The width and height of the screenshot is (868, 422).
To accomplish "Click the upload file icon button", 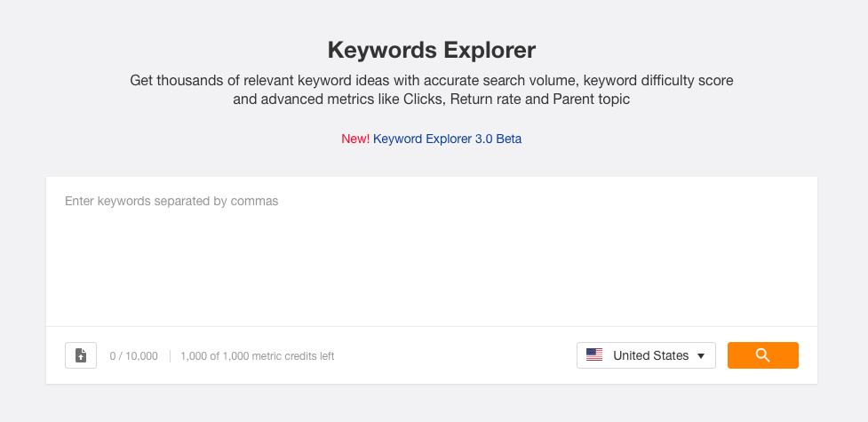I will (x=81, y=355).
